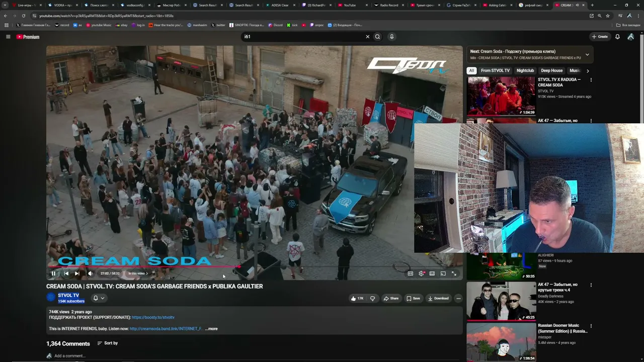
Task: Reload the page in the browser
Action: pyautogui.click(x=23, y=16)
